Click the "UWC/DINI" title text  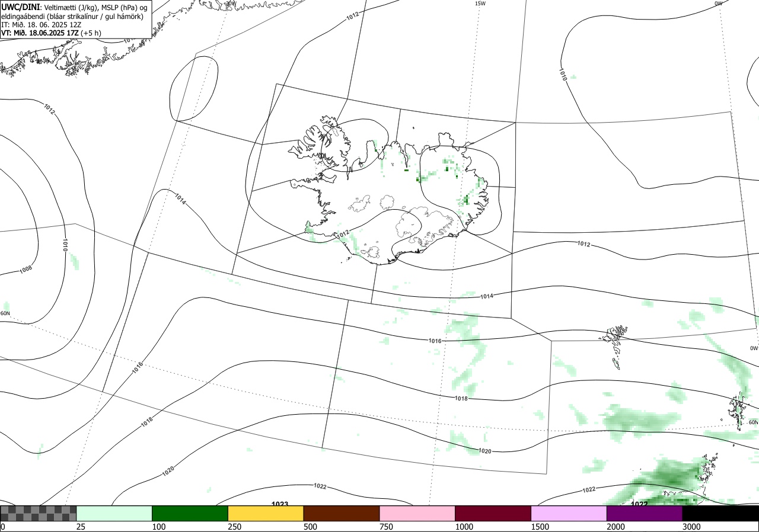(21, 7)
